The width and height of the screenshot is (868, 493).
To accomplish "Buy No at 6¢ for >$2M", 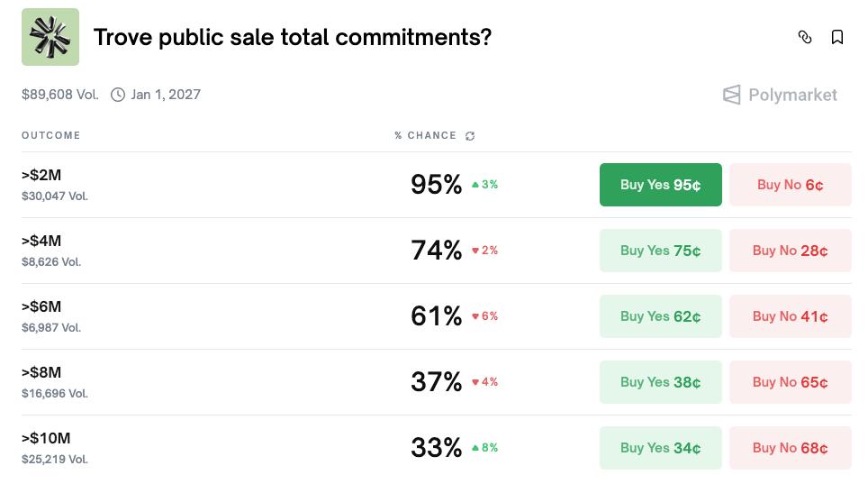I will pos(790,185).
